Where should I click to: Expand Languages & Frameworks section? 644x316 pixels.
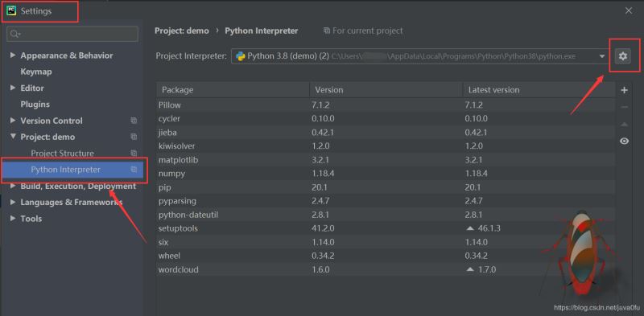pos(13,203)
